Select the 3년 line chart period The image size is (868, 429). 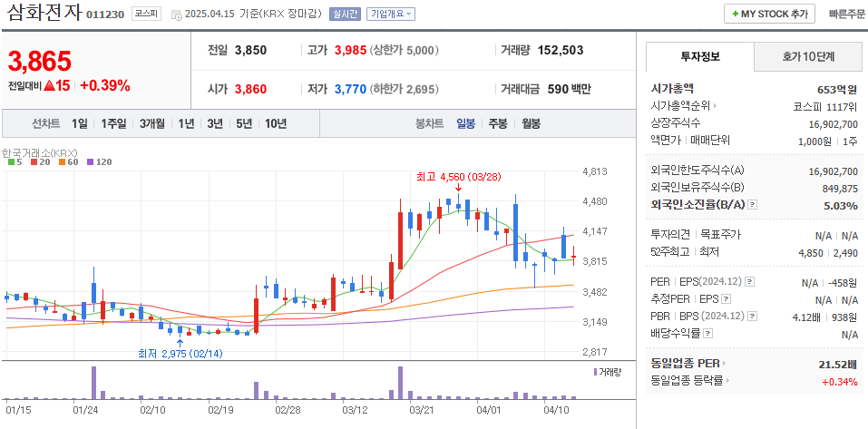(x=215, y=123)
